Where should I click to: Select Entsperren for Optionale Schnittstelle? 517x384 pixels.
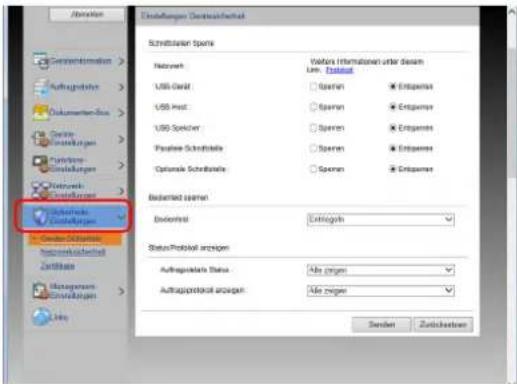click(393, 169)
